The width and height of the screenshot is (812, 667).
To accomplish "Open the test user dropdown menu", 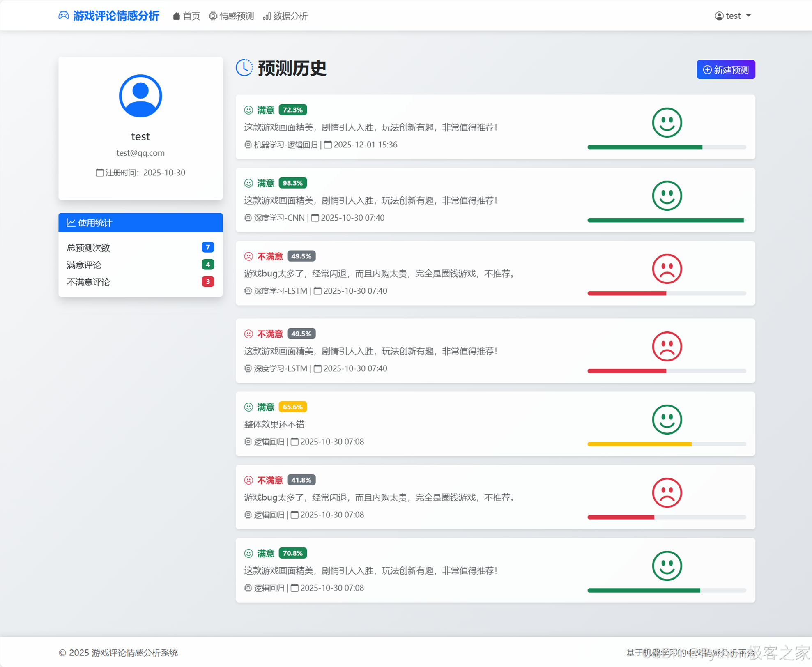I will click(x=733, y=16).
